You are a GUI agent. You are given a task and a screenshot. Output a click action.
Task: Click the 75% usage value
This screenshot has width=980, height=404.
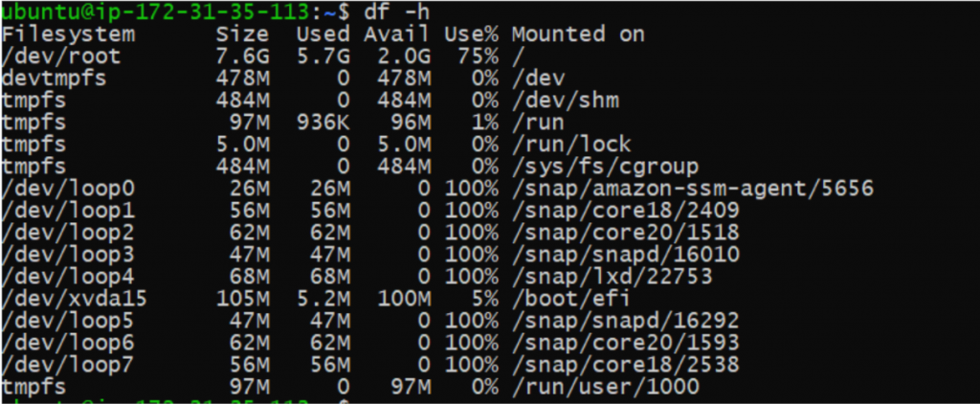point(478,56)
